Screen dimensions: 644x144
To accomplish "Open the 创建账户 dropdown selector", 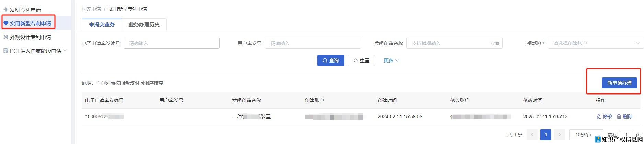I will coord(595,43).
